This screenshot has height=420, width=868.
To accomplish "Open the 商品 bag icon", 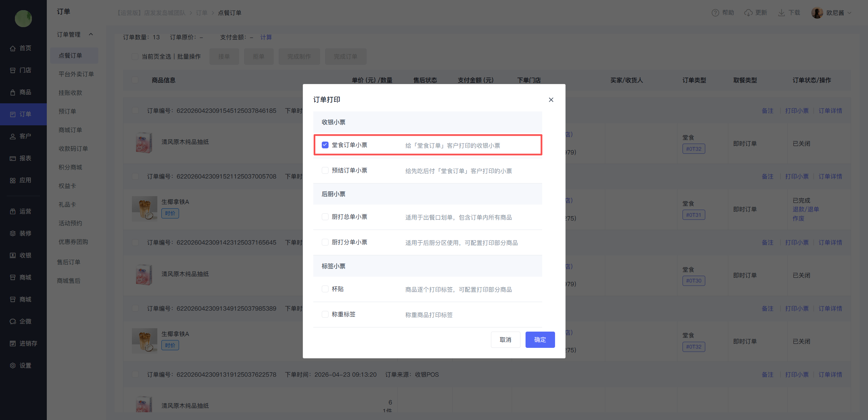I will 13,92.
